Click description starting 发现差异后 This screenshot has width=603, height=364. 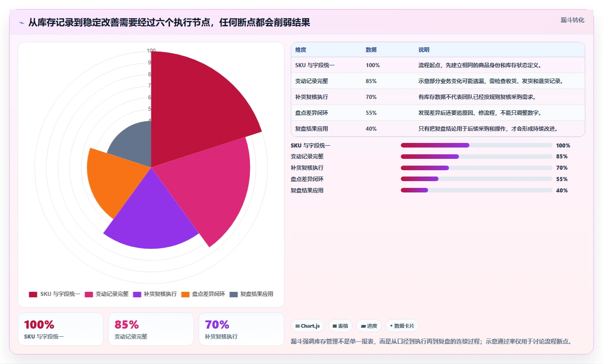[x=480, y=113]
